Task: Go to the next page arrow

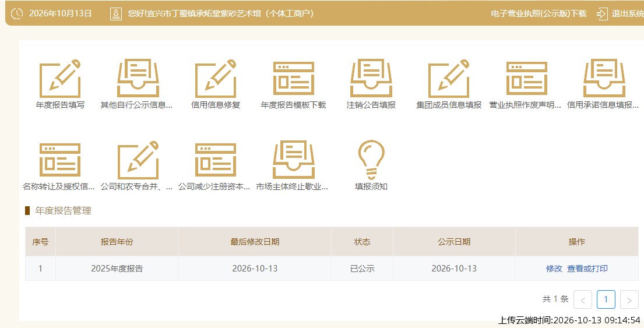Action: click(x=629, y=299)
